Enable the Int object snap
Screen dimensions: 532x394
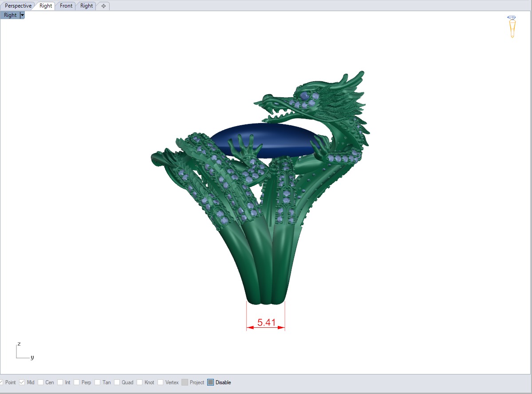pyautogui.click(x=60, y=382)
